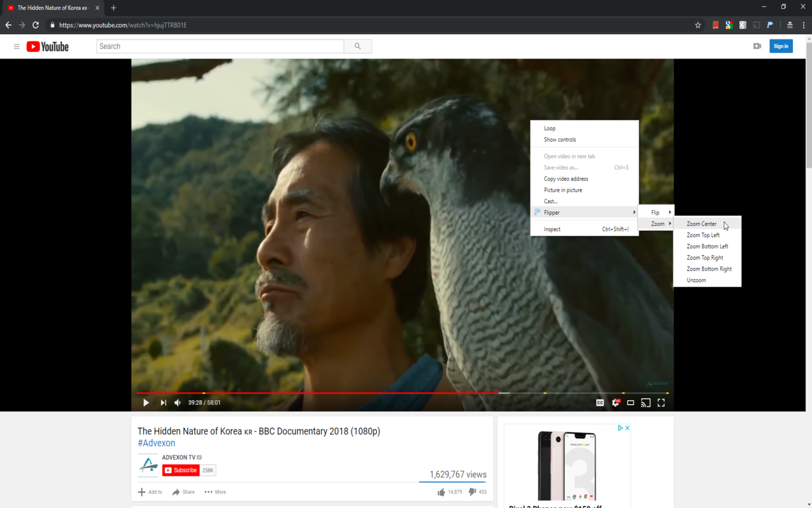812x508 pixels.
Task: Select Zoom Center option
Action: [707, 224]
